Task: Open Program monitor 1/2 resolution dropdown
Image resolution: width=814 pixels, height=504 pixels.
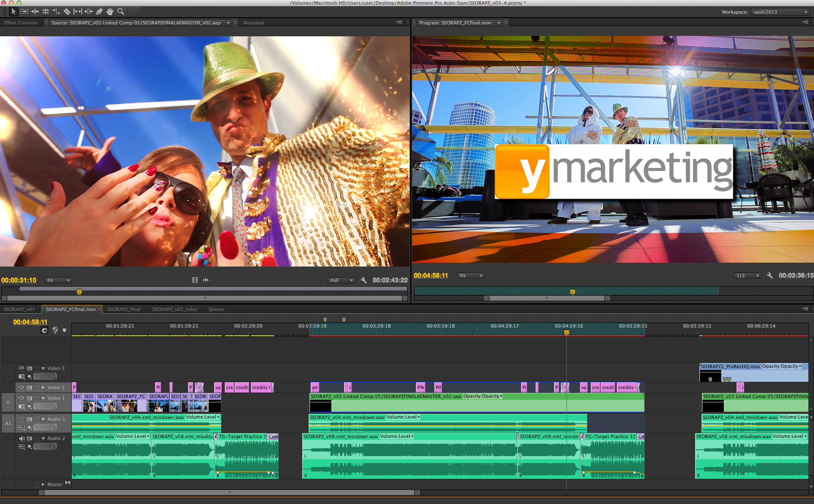Action: (x=747, y=275)
